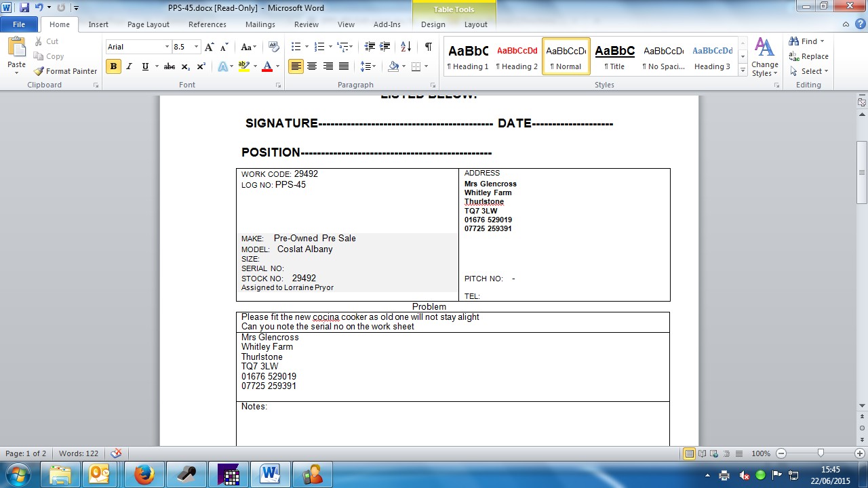868x488 pixels.
Task: Sort the selected text
Action: [406, 47]
